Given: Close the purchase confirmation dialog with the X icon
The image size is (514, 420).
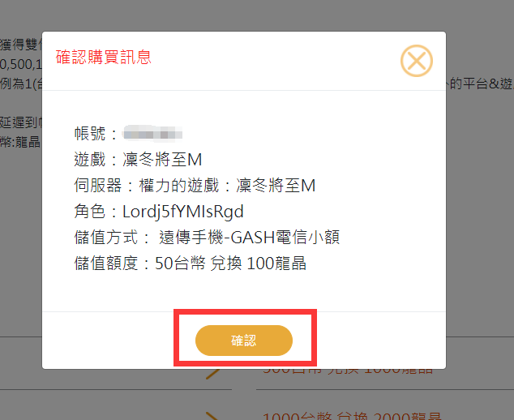Looking at the screenshot, I should (416, 60).
